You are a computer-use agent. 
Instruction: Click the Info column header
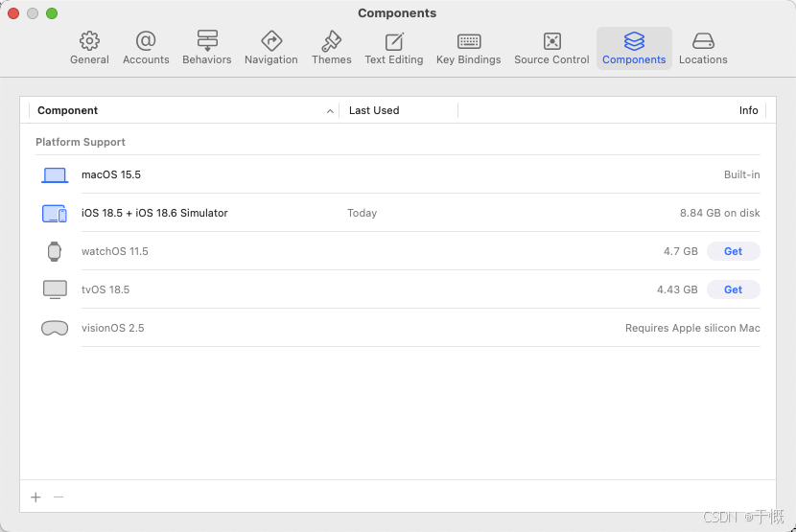pyautogui.click(x=748, y=110)
